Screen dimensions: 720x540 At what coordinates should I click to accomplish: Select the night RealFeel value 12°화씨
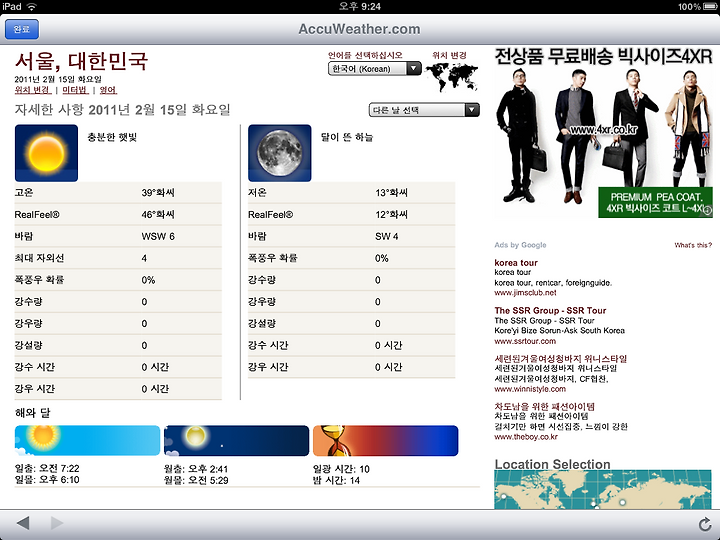click(391, 214)
